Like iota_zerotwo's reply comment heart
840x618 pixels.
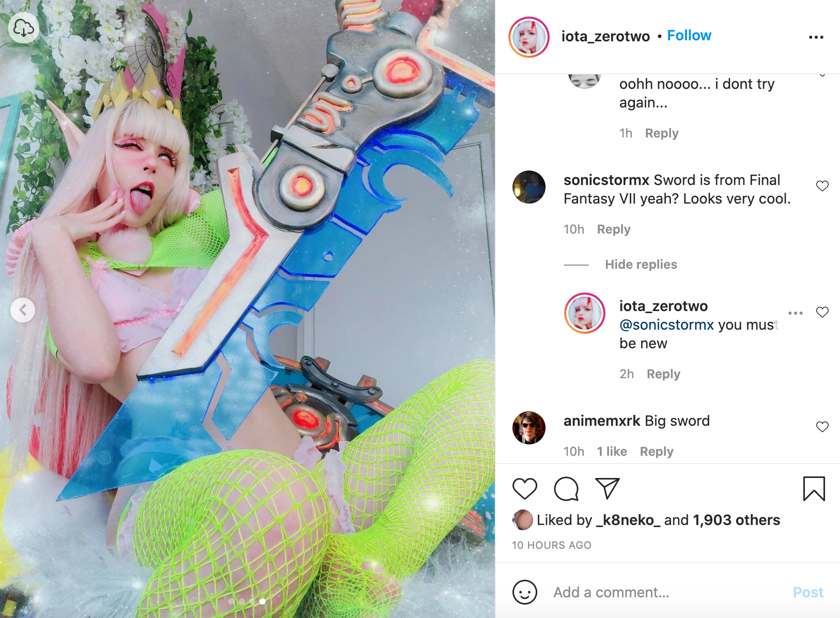(x=822, y=312)
